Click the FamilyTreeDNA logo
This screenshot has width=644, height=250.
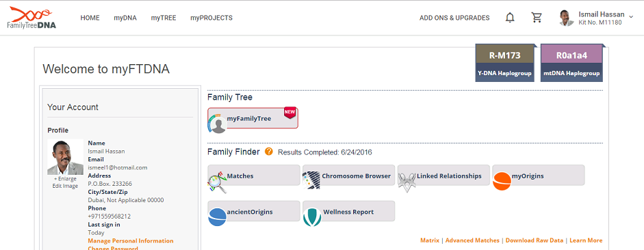pos(31,18)
